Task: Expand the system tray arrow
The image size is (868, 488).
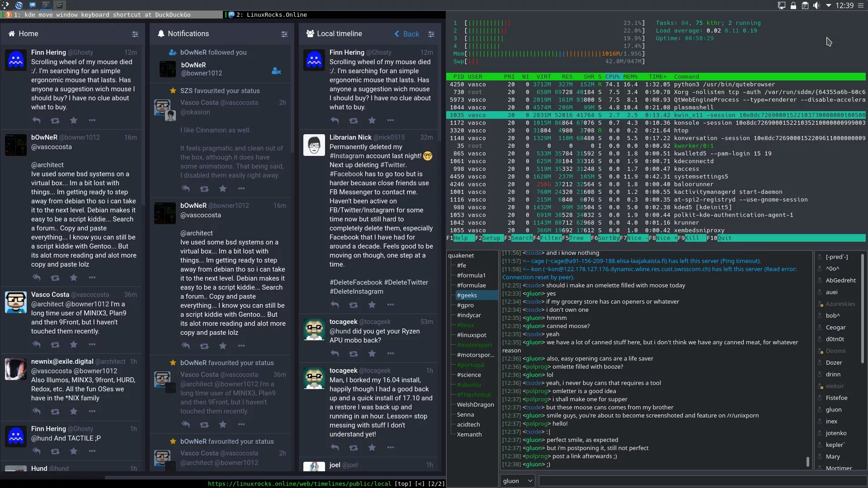Action: click(828, 5)
